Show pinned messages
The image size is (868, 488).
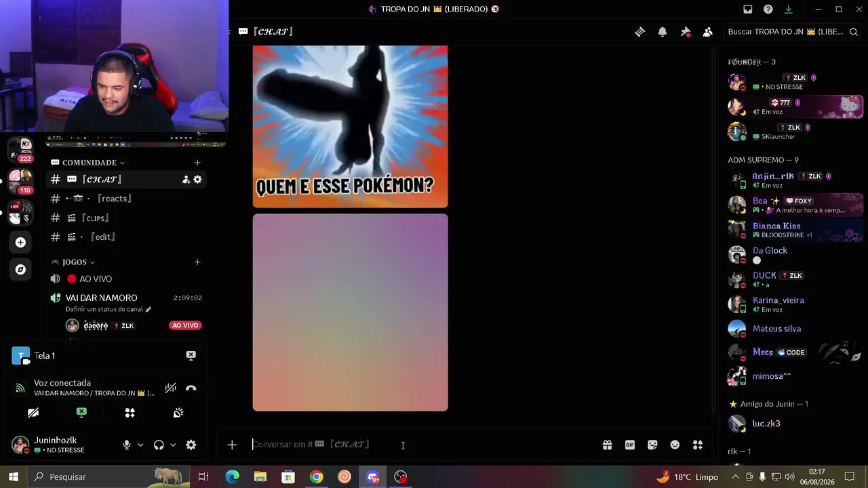tap(686, 32)
